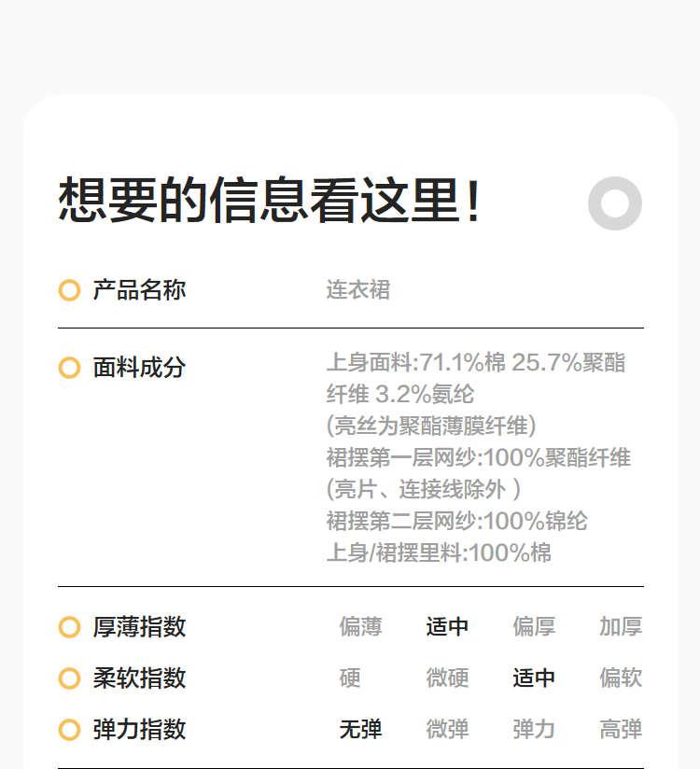Select 硬 in the softness row
Image resolution: width=700 pixels, height=769 pixels.
350,678
